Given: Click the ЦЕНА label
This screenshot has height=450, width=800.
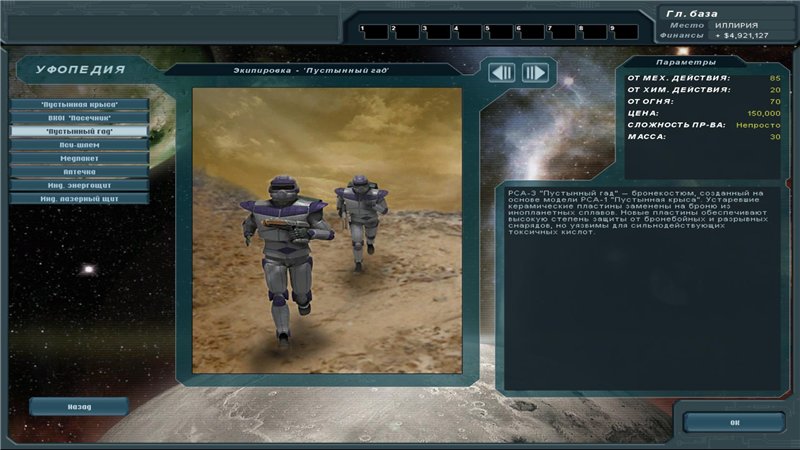Looking at the screenshot, I should pyautogui.click(x=643, y=113).
